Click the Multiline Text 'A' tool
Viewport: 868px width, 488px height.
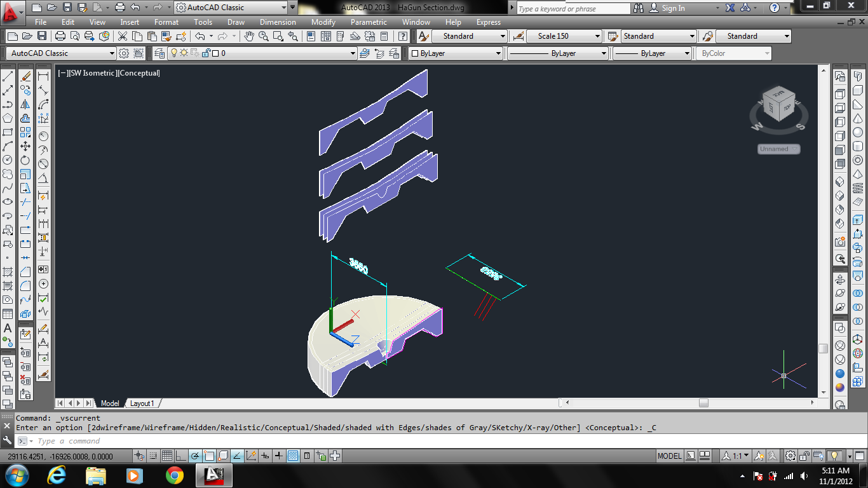pyautogui.click(x=8, y=328)
